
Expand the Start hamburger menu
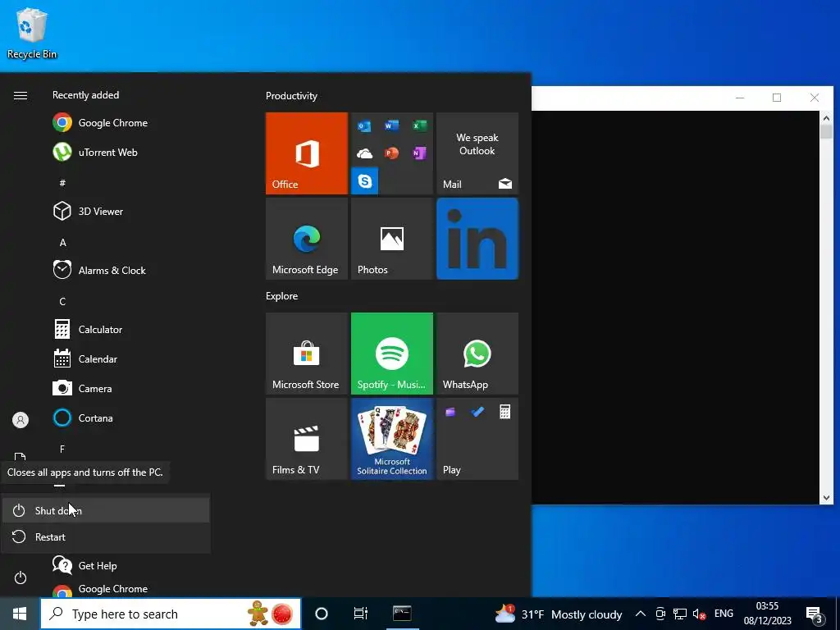coord(21,95)
